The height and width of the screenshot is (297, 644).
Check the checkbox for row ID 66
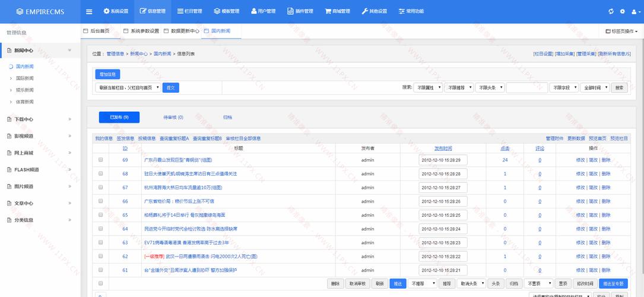[101, 201]
